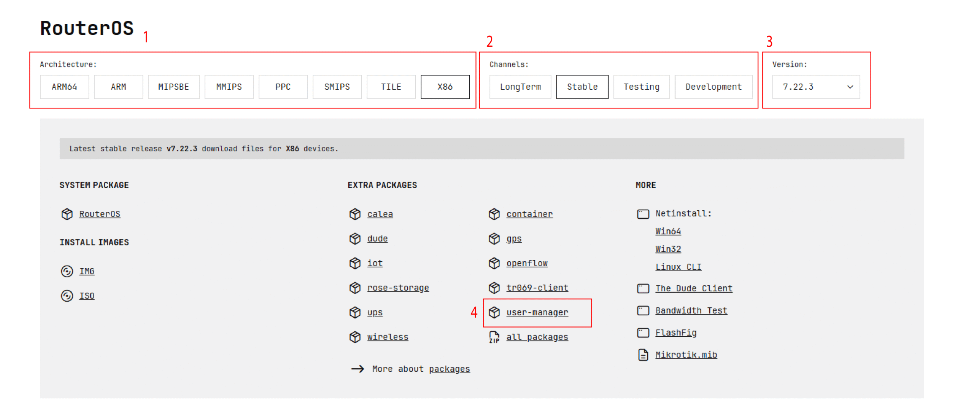Open the Version 7.22.3 dropdown
980x415 pixels.
coord(816,87)
